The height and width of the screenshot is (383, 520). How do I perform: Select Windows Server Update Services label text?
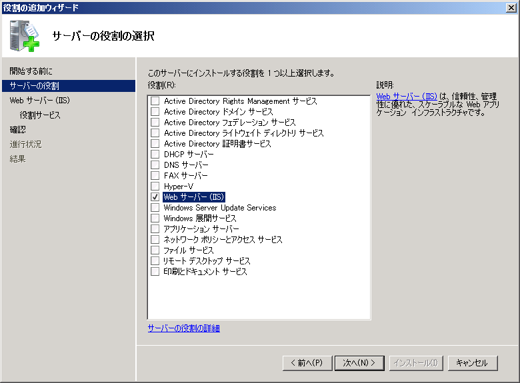[x=220, y=208]
